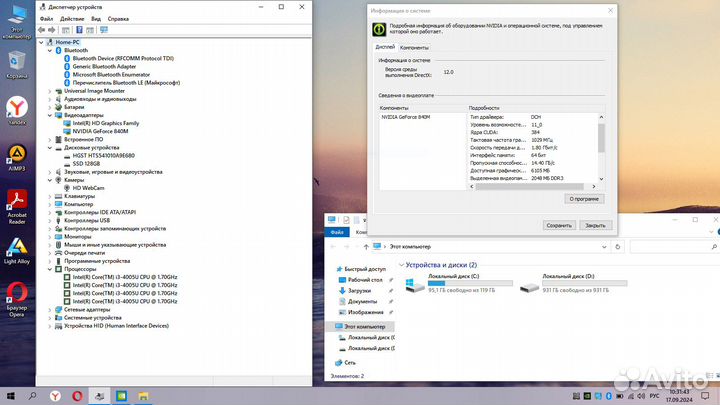The image size is (720, 405).
Task: Open Yandex browser from the taskbar
Action: tap(55, 396)
